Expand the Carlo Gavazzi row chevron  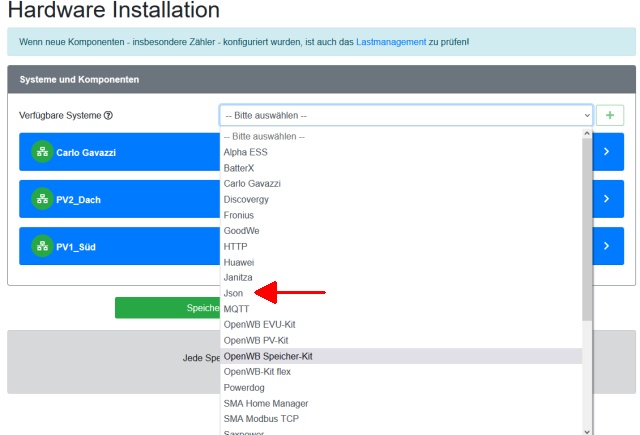coord(607,151)
